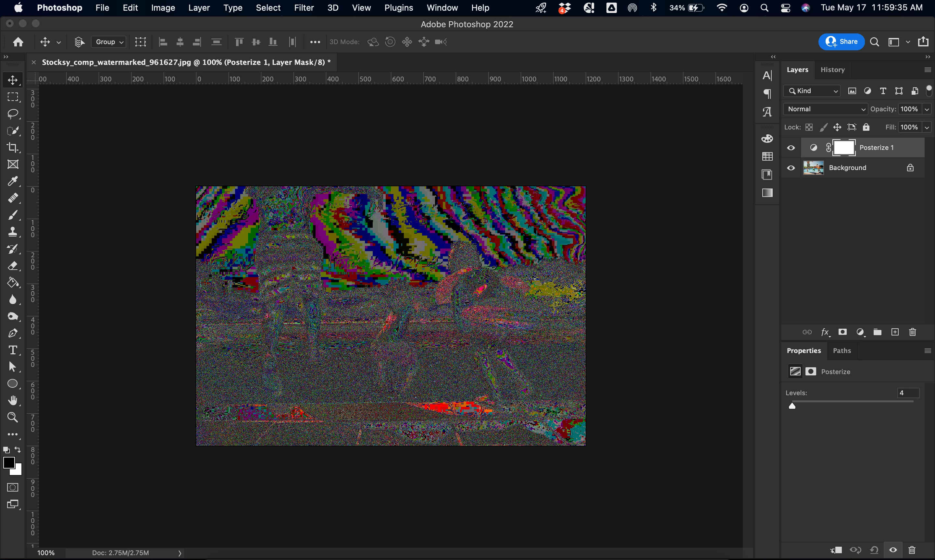Select the Zoom tool
This screenshot has height=560, width=935.
pos(12,417)
